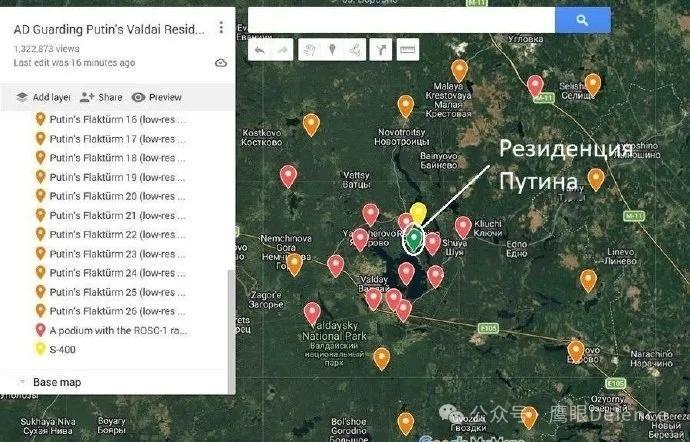Click red marker left of Valdaysky National Park

pos(312,313)
